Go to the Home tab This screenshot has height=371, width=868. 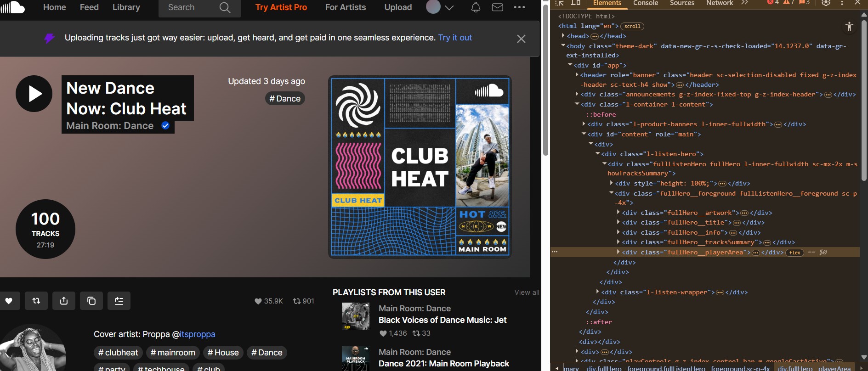click(x=55, y=7)
